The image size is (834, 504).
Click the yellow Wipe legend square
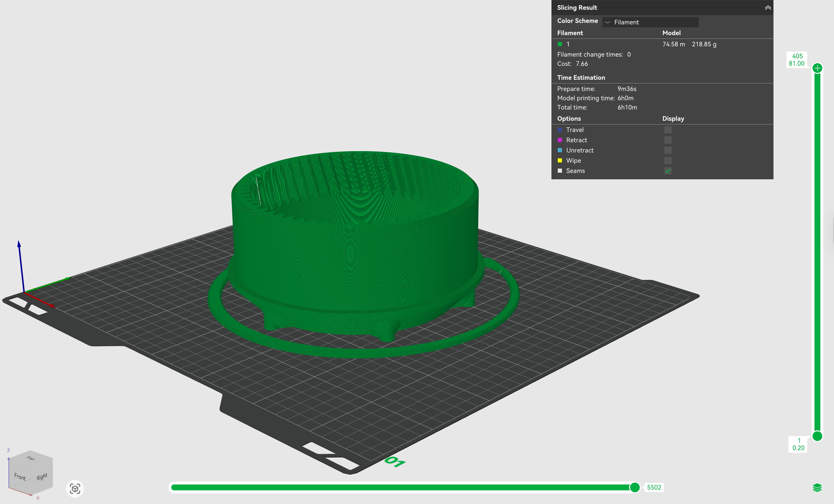click(x=560, y=161)
